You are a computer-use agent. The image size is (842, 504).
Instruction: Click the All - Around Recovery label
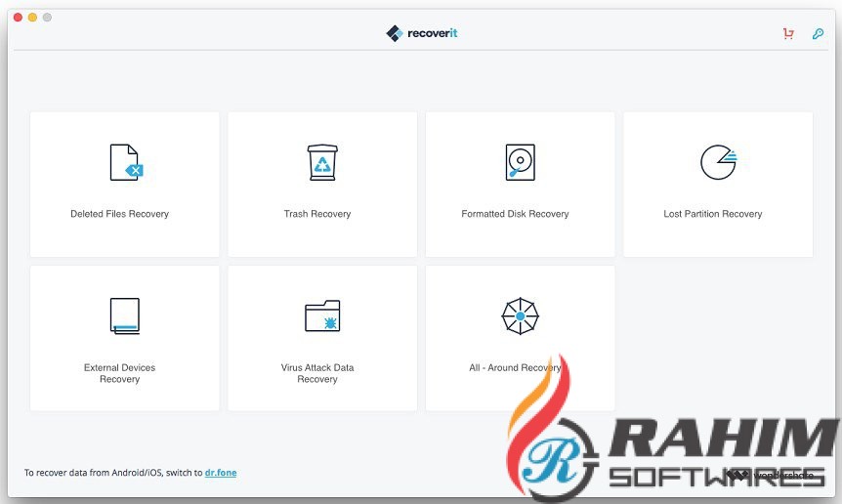tap(515, 367)
